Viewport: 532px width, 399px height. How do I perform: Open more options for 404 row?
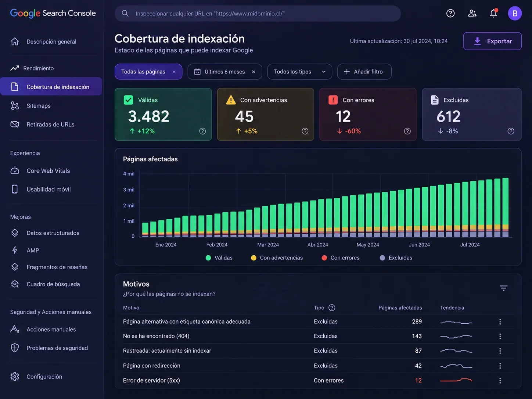pos(500,336)
